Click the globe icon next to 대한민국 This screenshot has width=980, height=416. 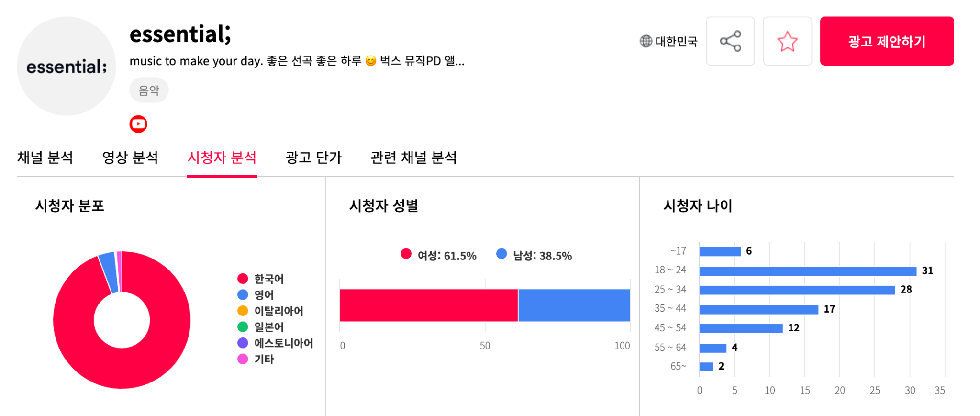(646, 41)
